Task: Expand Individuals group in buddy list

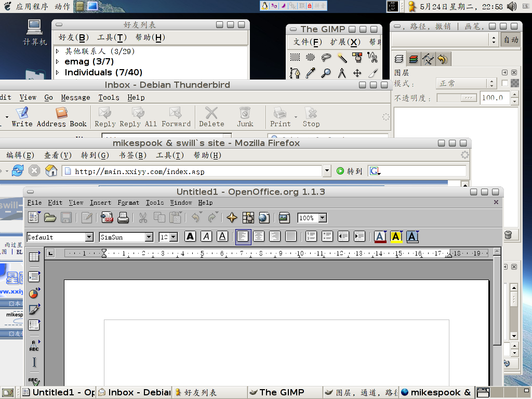Action: 57,72
